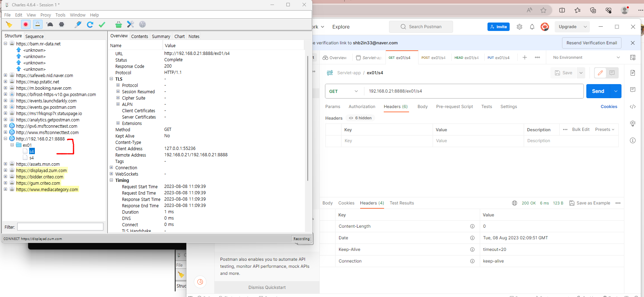Open the Save options dropdown arrow
This screenshot has width=644, height=297.
point(581,73)
